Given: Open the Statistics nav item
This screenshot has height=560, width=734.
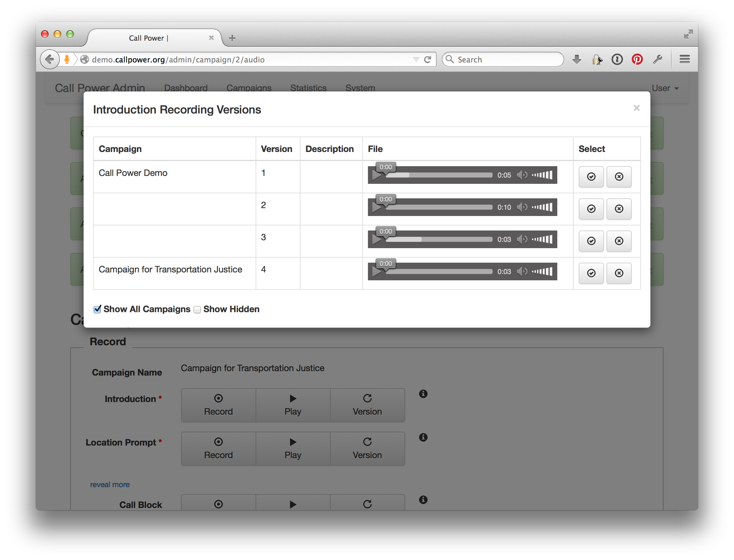Looking at the screenshot, I should (308, 88).
